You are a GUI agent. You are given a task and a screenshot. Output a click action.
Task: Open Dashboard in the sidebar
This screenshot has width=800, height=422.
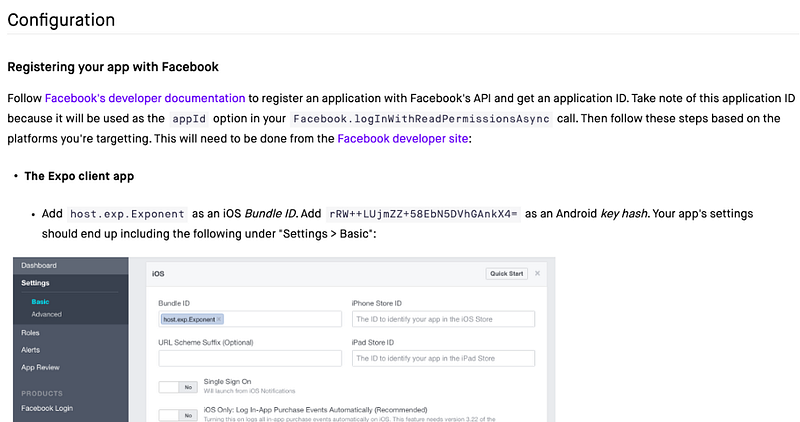pos(39,265)
